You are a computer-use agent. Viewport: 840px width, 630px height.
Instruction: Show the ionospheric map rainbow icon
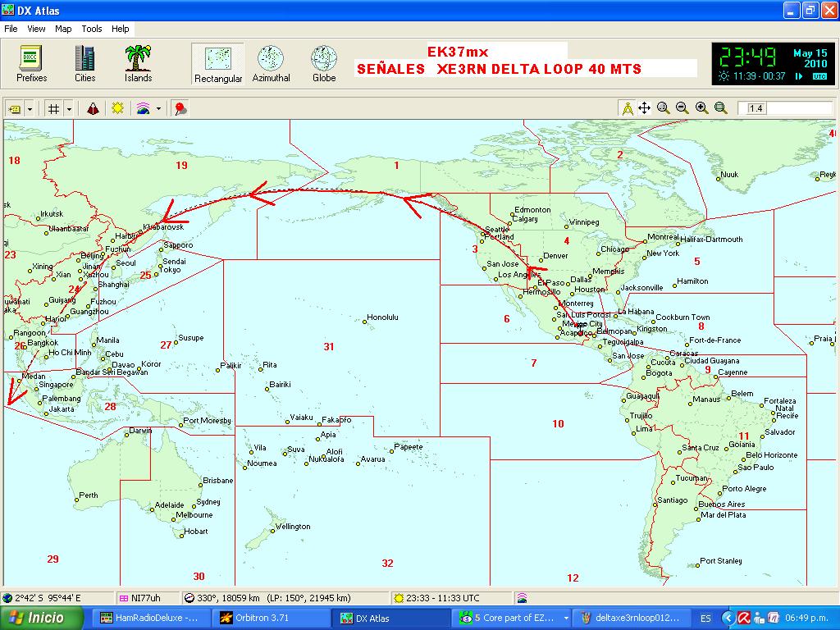pos(143,109)
